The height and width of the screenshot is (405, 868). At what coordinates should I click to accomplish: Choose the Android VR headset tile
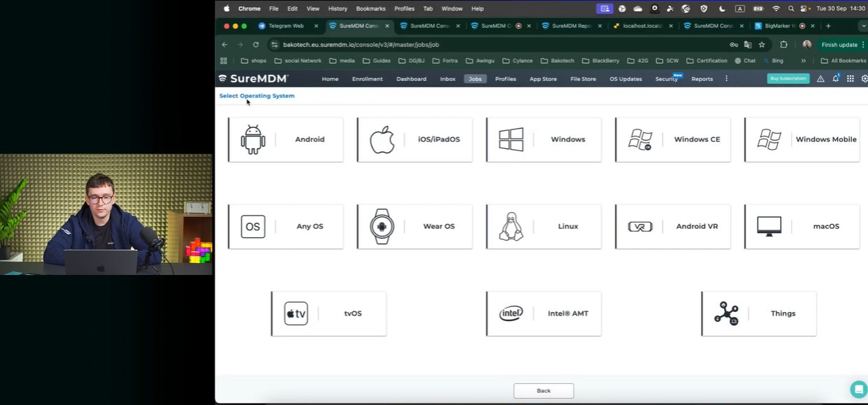pyautogui.click(x=672, y=227)
